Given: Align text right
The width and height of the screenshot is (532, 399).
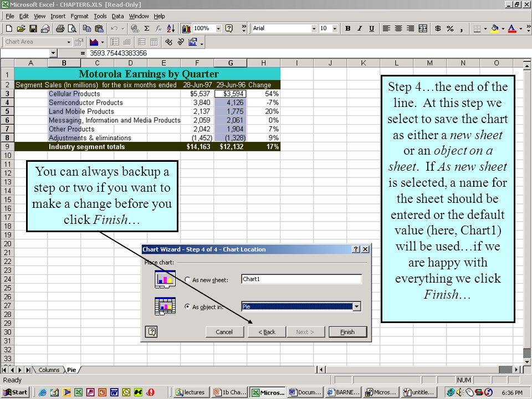Looking at the screenshot, I should 410,28.
